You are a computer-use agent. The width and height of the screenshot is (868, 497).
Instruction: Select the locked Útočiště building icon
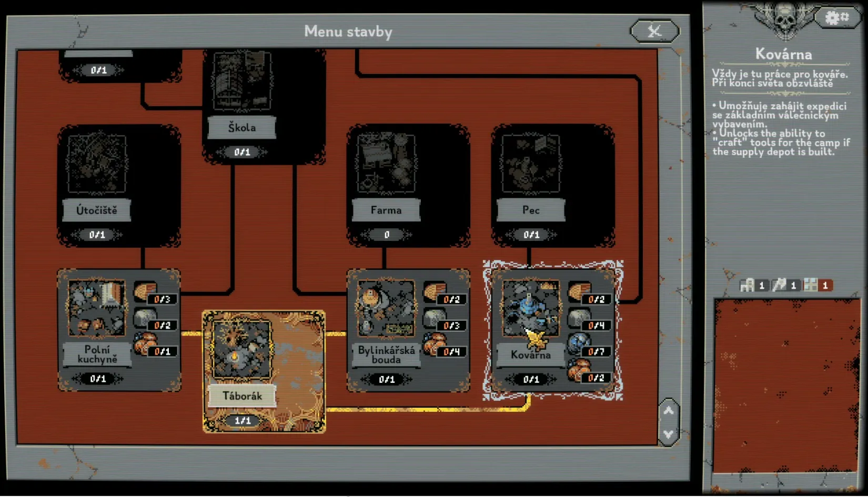(97, 164)
